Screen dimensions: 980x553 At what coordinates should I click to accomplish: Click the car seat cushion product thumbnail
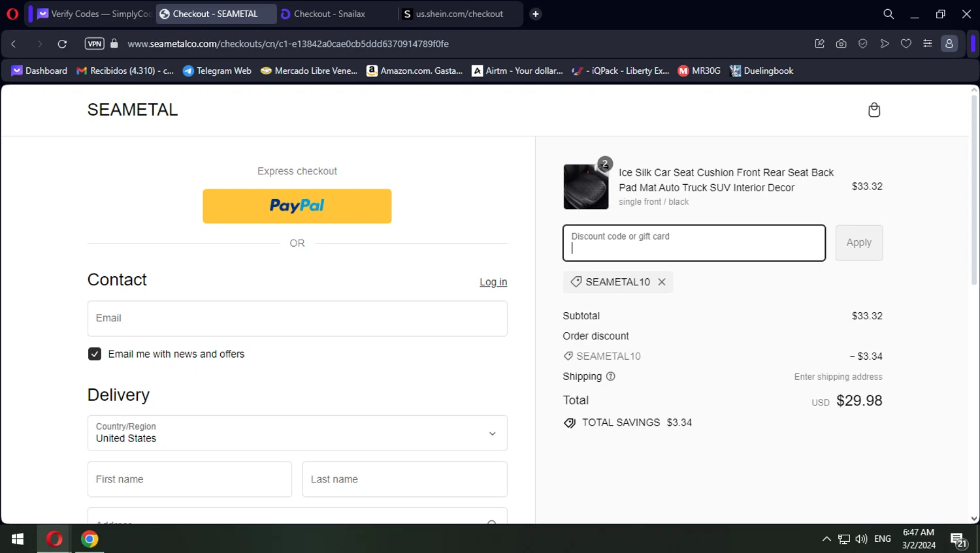(586, 187)
